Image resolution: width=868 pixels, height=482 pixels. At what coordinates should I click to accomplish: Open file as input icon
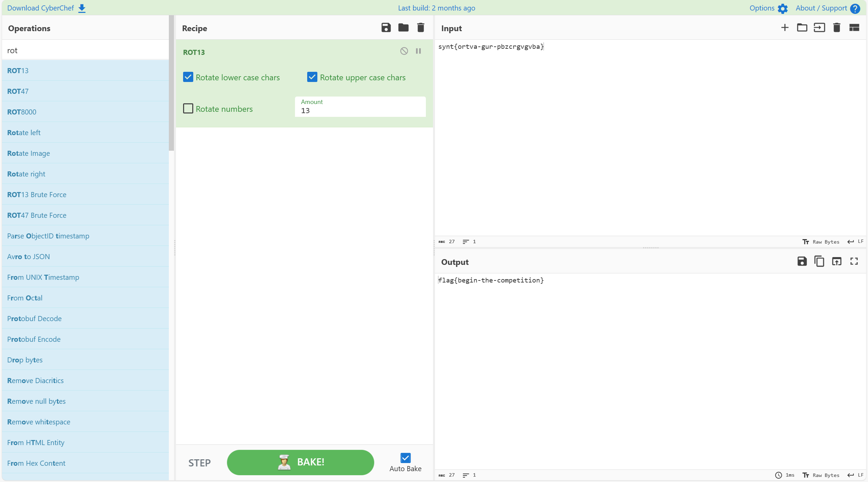(x=820, y=28)
